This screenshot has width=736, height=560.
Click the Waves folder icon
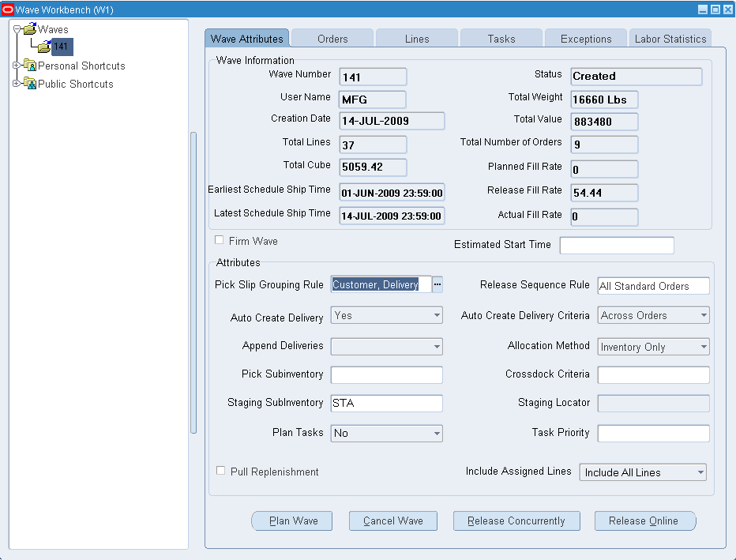30,29
